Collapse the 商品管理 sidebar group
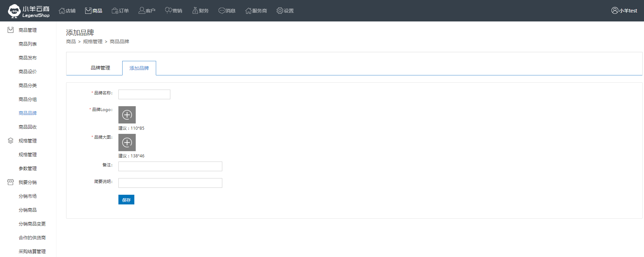Screen dimensions: 644x257 click(27, 30)
